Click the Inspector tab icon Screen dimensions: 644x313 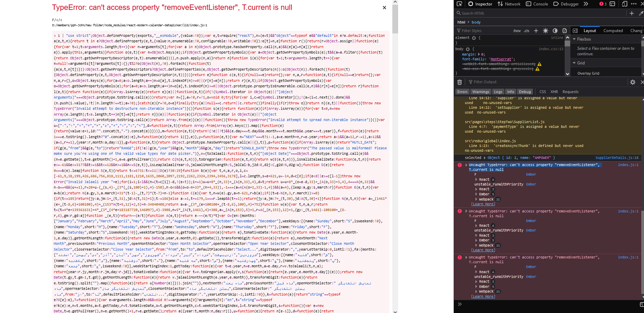tap(471, 4)
